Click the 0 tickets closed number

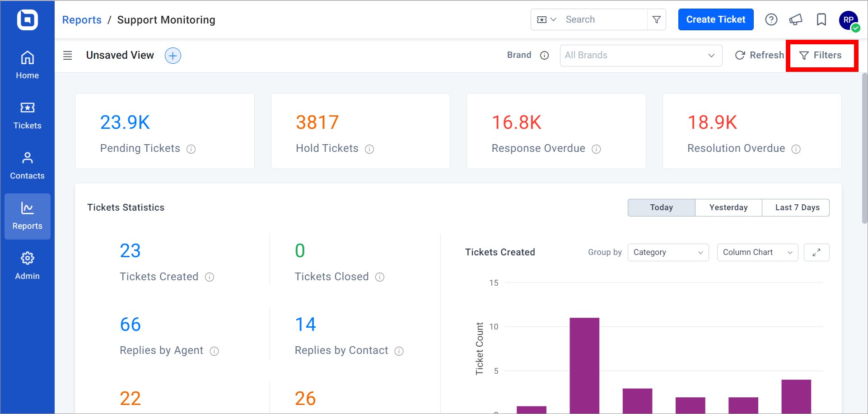tap(300, 251)
